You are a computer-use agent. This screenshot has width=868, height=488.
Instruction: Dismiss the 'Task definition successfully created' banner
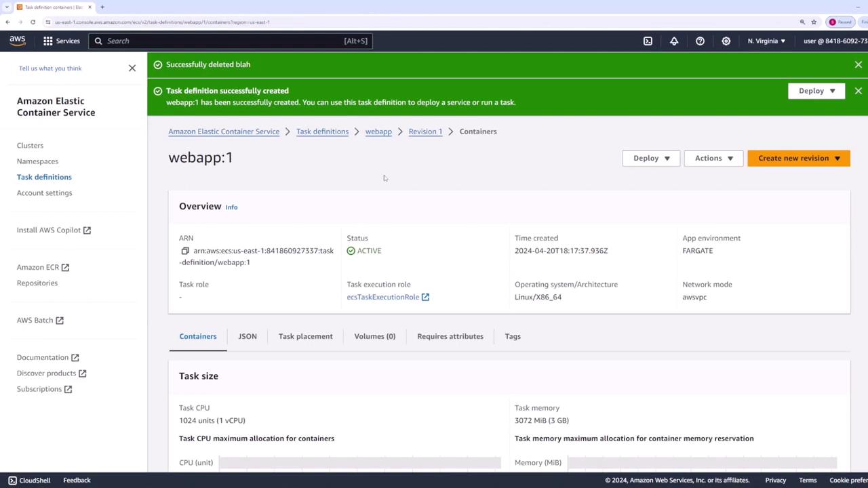click(x=859, y=91)
